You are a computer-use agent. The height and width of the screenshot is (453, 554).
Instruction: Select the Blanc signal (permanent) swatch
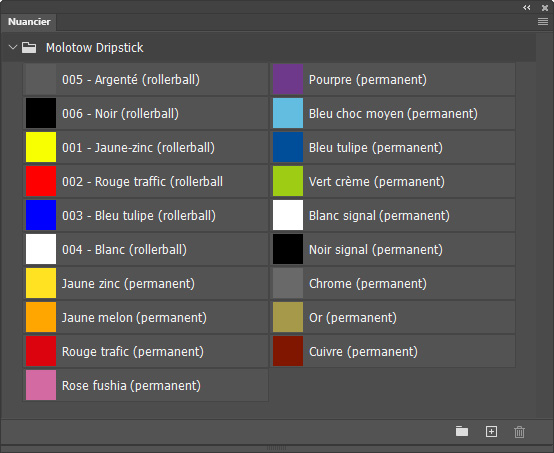pos(393,215)
